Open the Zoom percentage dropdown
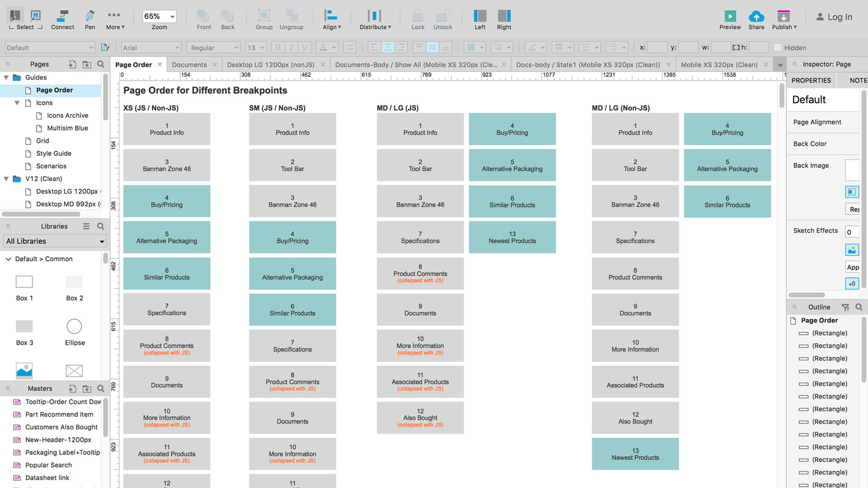The image size is (868, 488). coord(160,16)
